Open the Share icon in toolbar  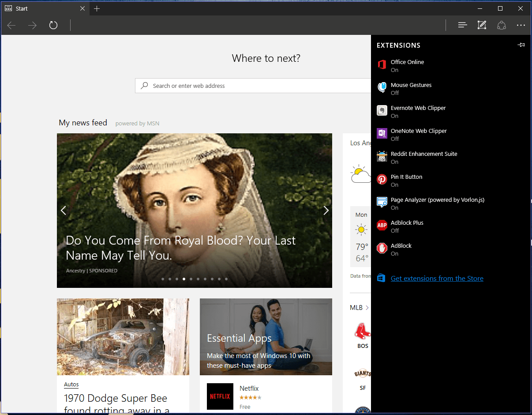[x=501, y=25]
